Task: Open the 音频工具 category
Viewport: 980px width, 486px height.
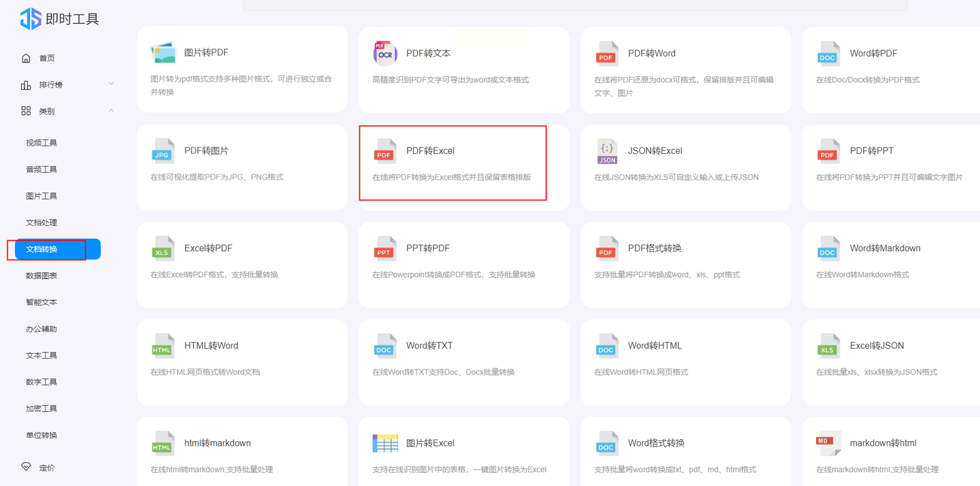Action: coord(42,169)
